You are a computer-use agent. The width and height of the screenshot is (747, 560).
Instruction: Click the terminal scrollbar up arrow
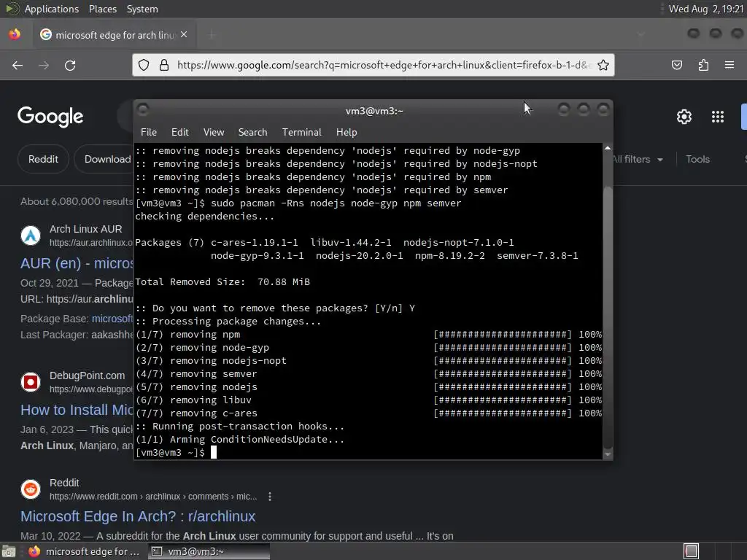tap(608, 148)
